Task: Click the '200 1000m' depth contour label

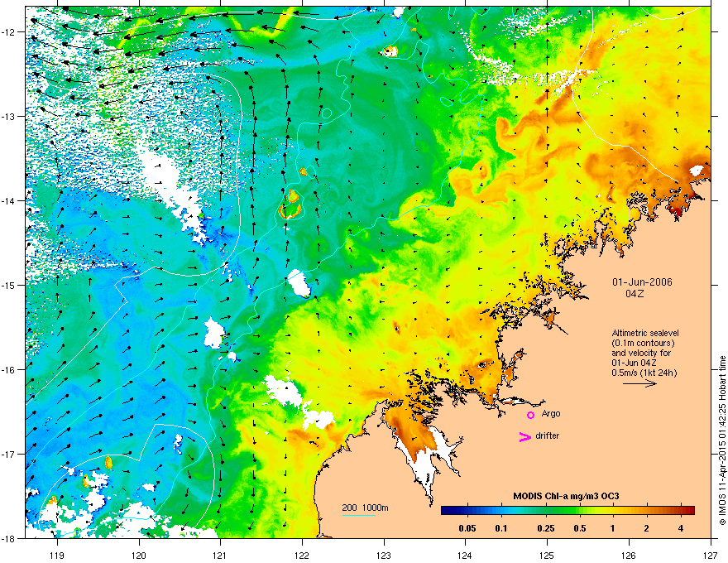Action: pyautogui.click(x=365, y=508)
